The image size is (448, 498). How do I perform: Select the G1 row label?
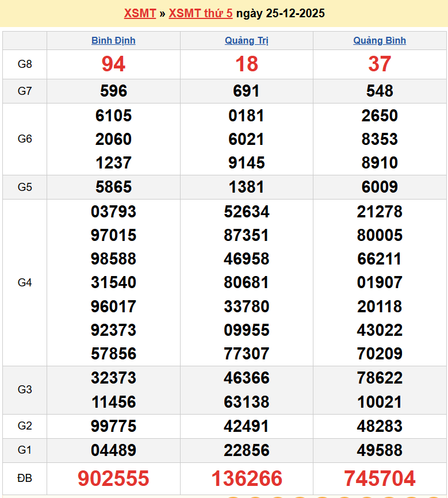click(25, 450)
